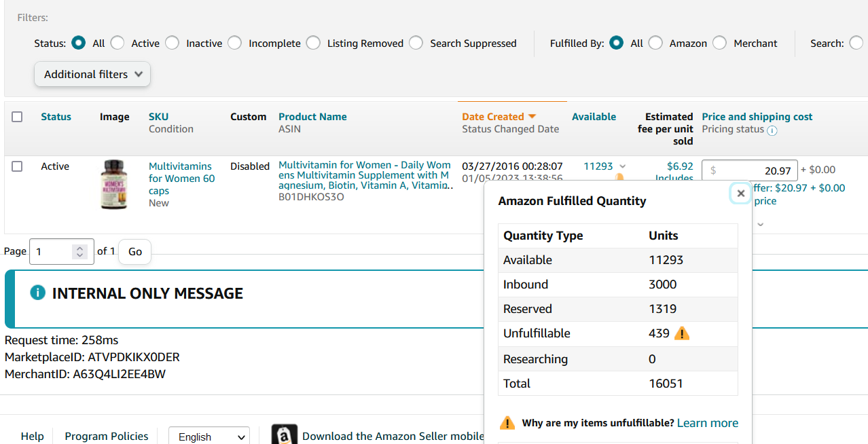
Task: Click the blue info icon beside INTERNAL ONLY MESSAGE
Action: [38, 293]
